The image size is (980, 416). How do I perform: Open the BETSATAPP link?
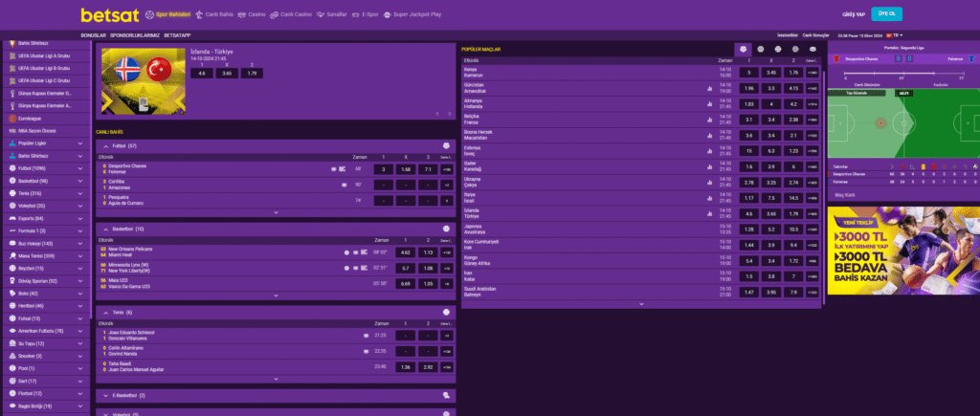[177, 35]
